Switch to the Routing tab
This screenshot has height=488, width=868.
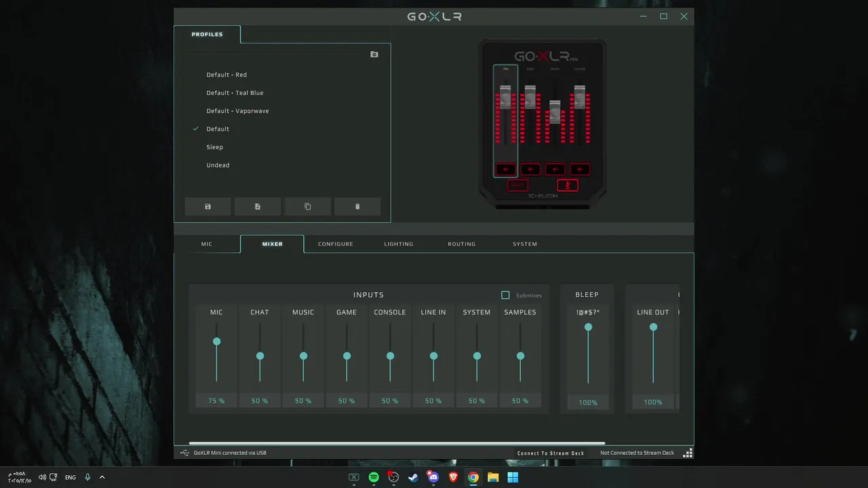pyautogui.click(x=462, y=244)
